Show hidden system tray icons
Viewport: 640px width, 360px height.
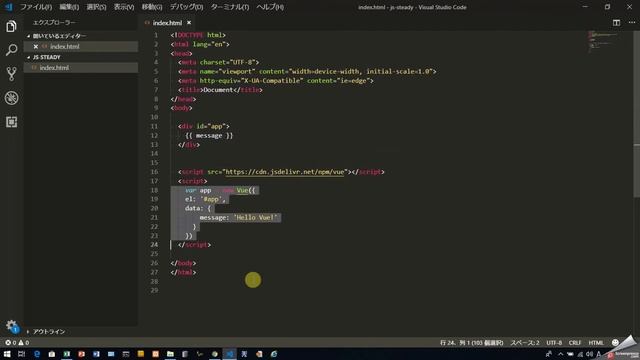click(560, 354)
